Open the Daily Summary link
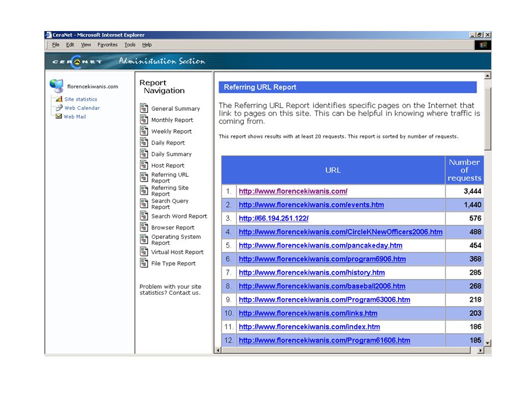 coord(171,154)
